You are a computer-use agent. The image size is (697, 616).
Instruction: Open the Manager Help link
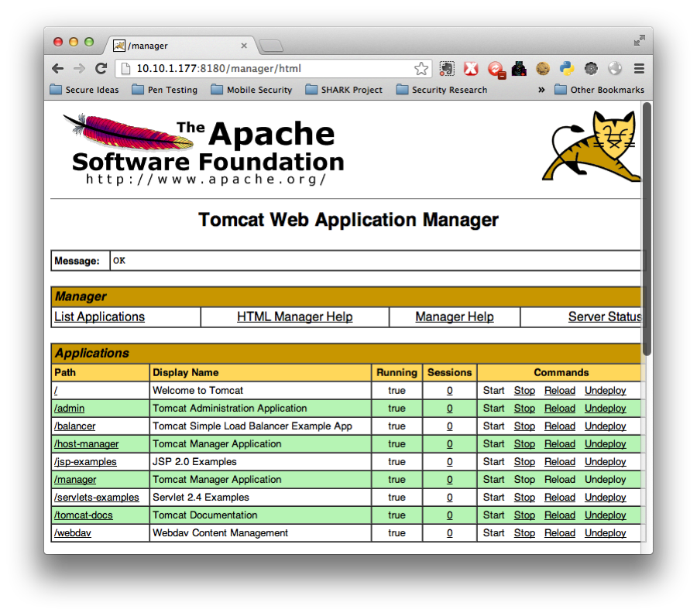tap(455, 317)
